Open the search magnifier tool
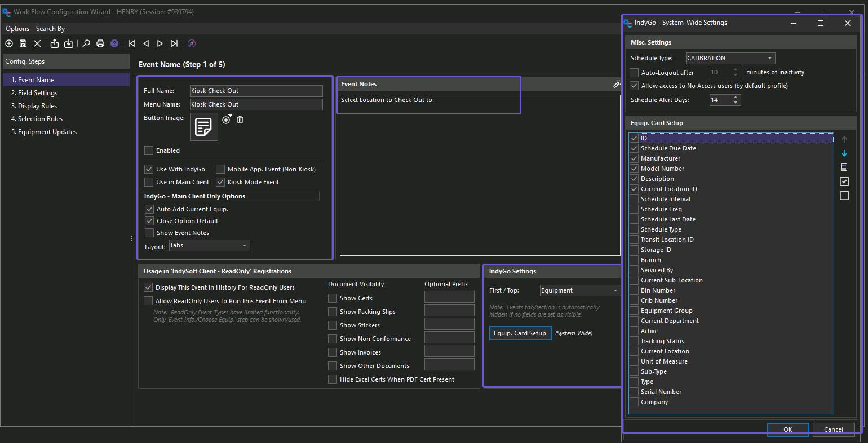Image resolution: width=868 pixels, height=443 pixels. 86,43
